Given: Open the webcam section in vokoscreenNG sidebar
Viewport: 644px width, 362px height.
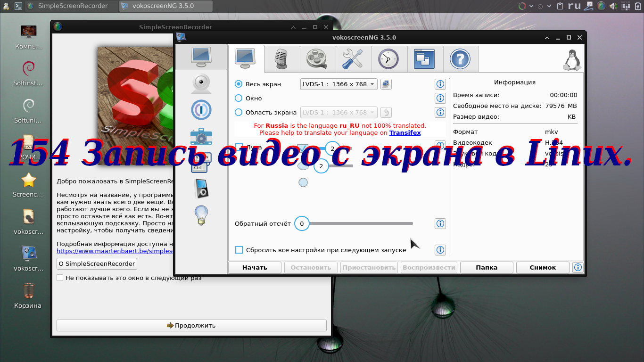Looking at the screenshot, I should pyautogui.click(x=201, y=83).
